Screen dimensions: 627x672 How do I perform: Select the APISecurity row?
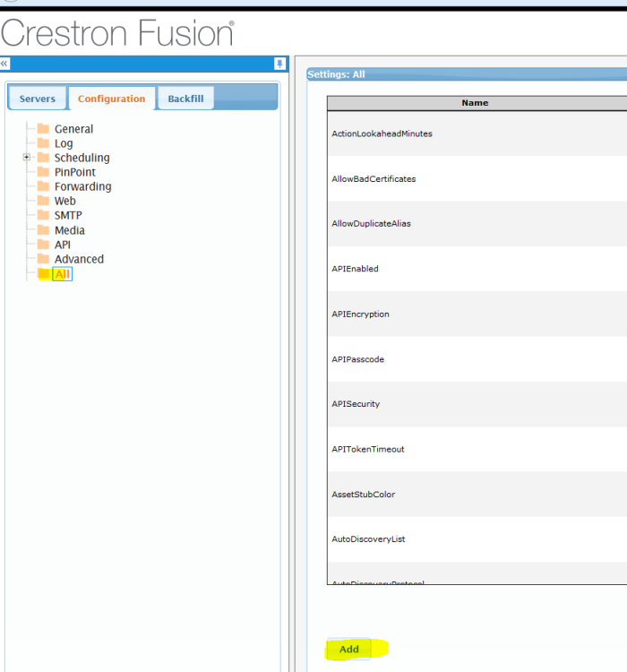tap(477, 404)
